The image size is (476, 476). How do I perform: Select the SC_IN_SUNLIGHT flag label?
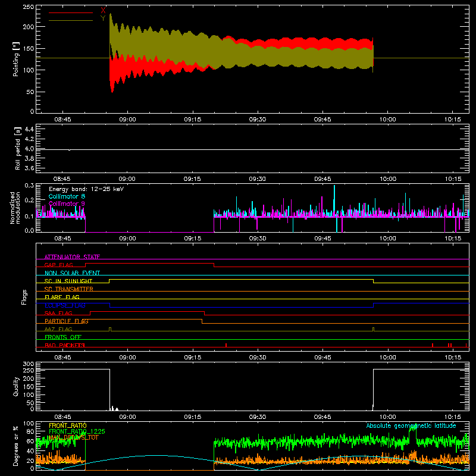[x=68, y=281]
